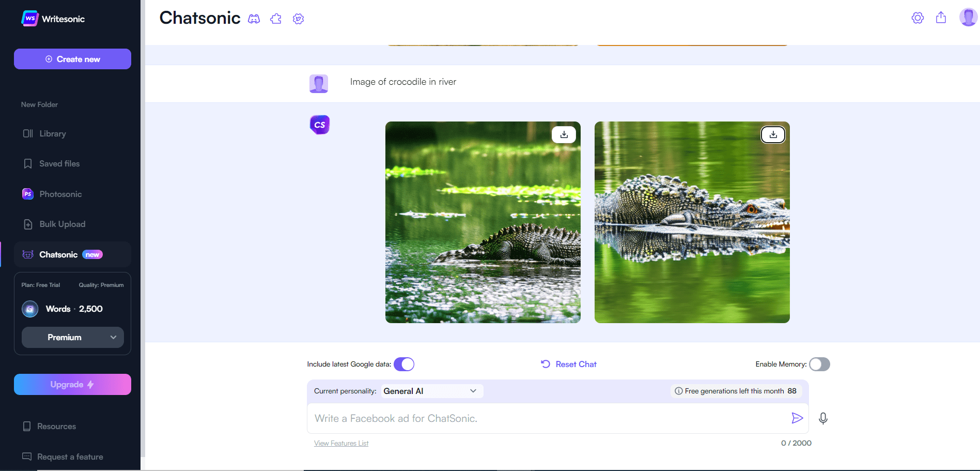Open the View Features List link
This screenshot has width=980, height=471.
pyautogui.click(x=341, y=443)
